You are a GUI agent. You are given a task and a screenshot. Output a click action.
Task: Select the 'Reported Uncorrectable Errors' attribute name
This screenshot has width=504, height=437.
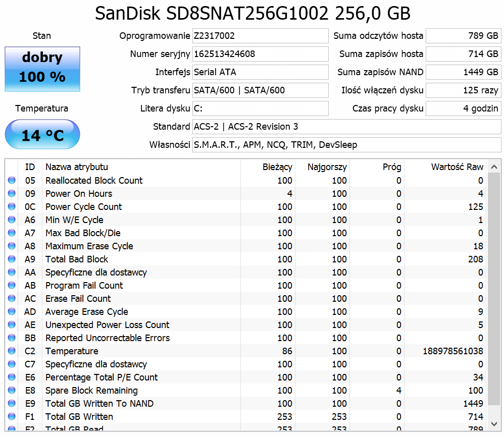(x=108, y=338)
